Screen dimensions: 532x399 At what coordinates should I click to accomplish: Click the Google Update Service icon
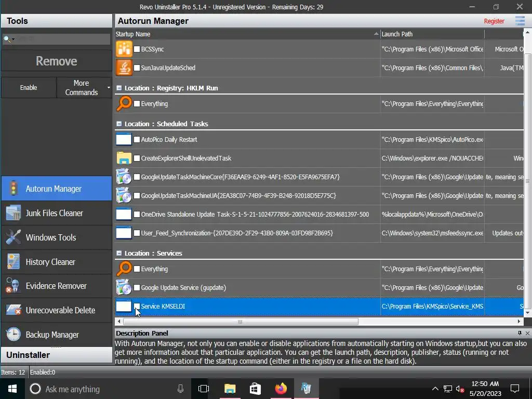pyautogui.click(x=124, y=287)
